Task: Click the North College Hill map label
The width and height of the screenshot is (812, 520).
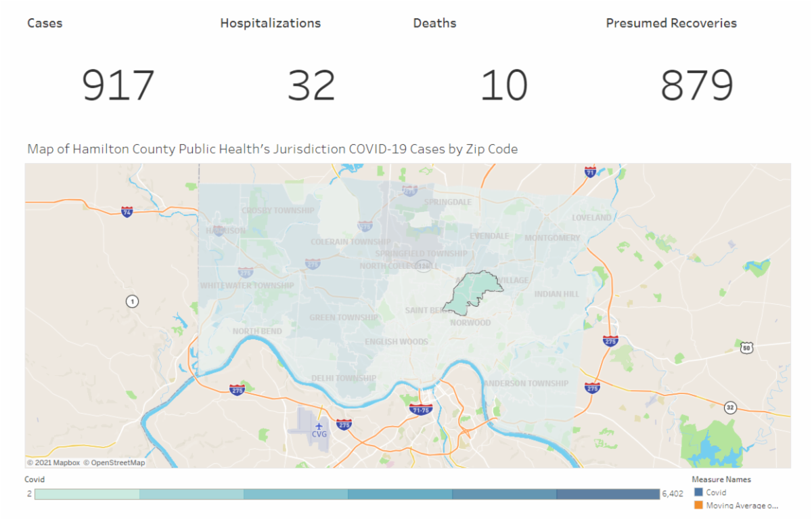Action: (x=399, y=266)
